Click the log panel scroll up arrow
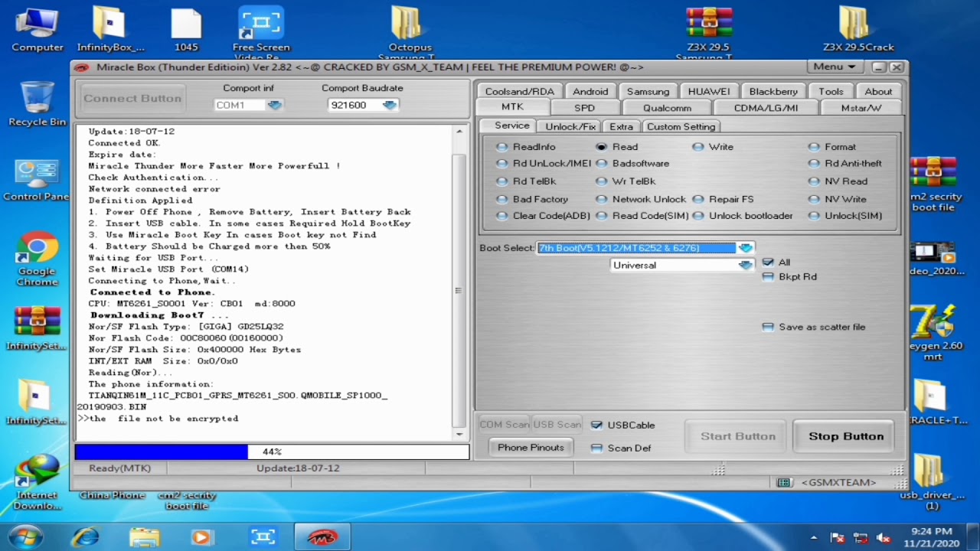 tap(459, 132)
